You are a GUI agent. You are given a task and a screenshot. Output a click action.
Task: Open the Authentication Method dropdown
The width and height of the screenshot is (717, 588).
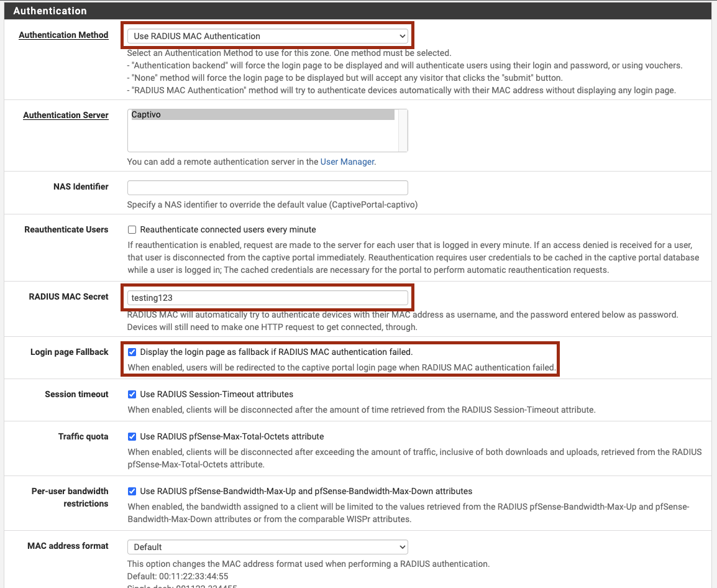click(x=268, y=35)
